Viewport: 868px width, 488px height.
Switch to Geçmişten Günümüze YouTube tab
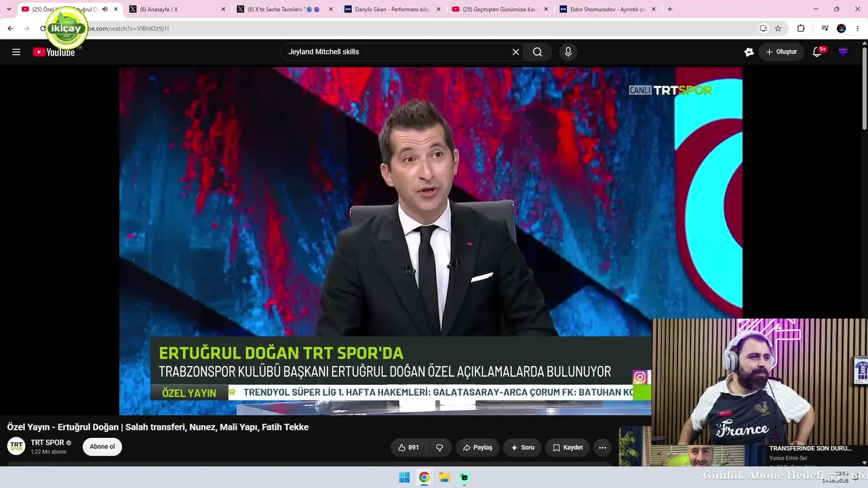coord(500,9)
